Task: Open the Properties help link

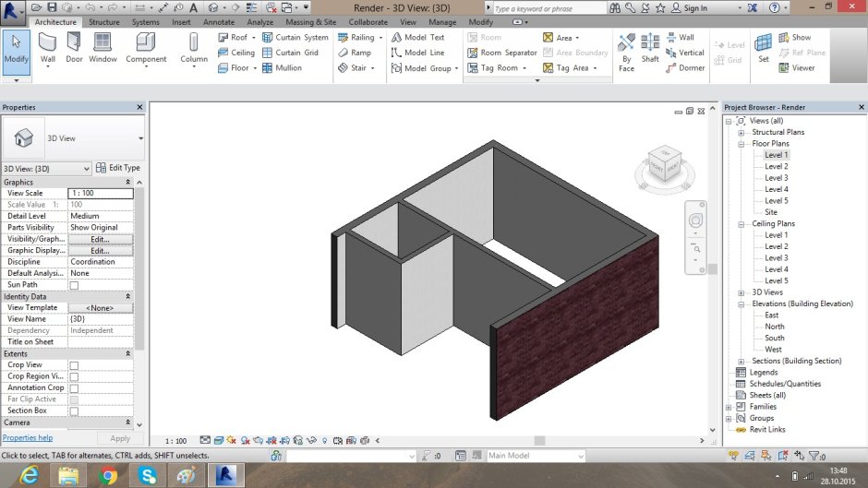Action: click(x=27, y=438)
